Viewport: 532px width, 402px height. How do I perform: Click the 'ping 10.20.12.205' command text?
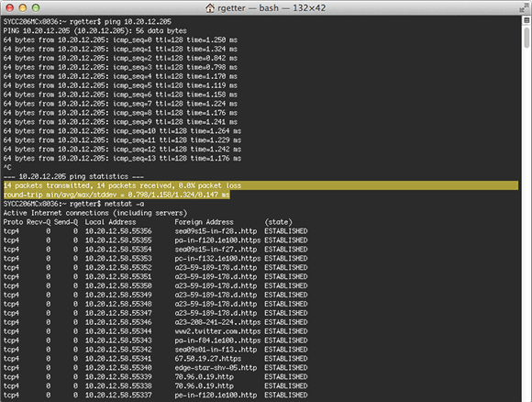click(138, 22)
